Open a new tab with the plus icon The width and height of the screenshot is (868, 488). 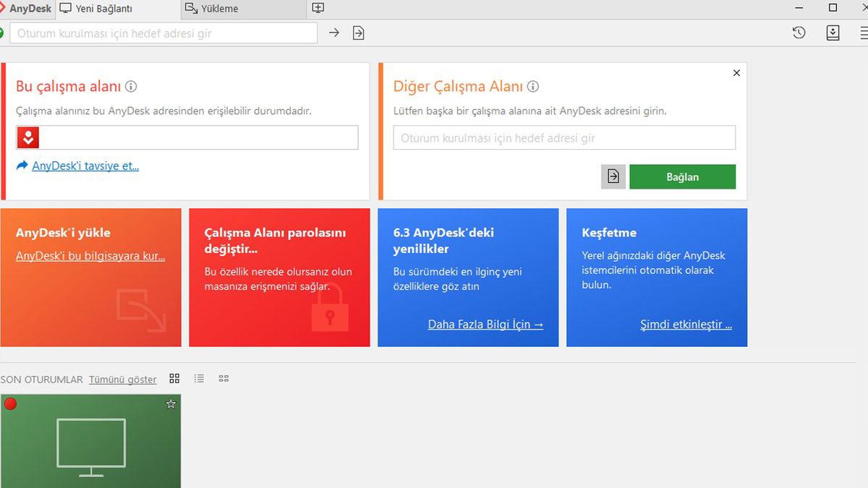coord(317,8)
